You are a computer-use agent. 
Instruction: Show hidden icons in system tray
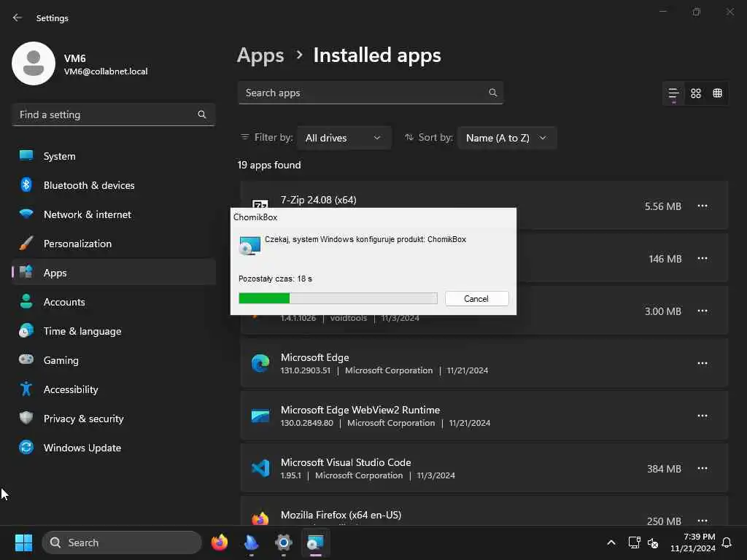(611, 542)
